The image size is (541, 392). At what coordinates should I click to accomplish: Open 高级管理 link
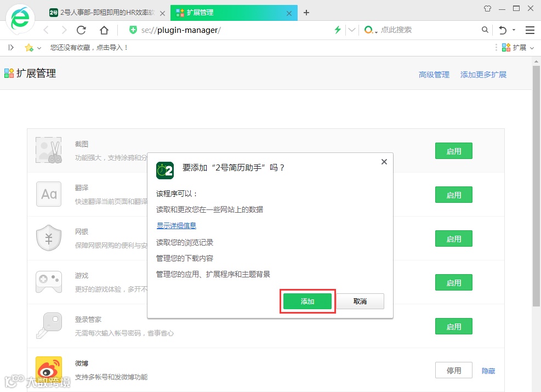[434, 75]
